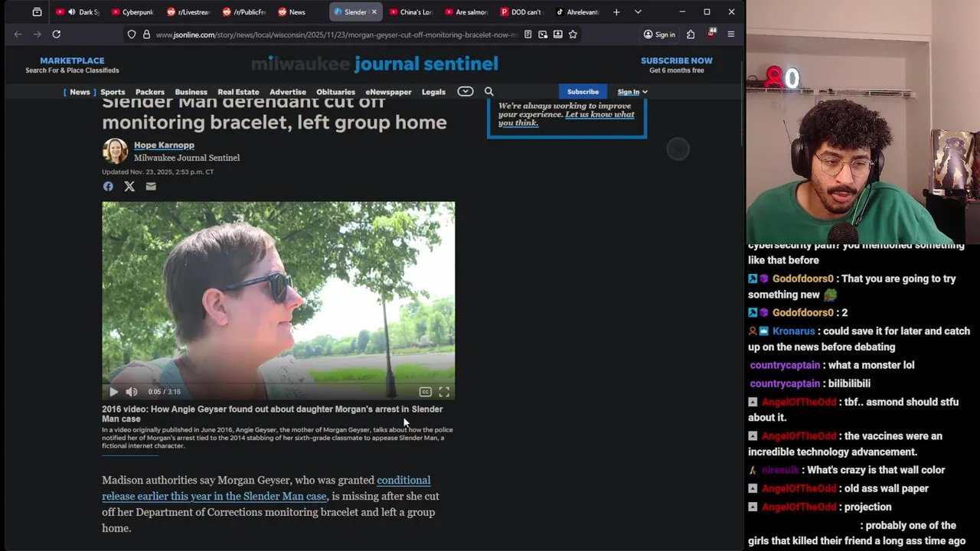The image size is (980, 551).
Task: Share article on Facebook
Action: (108, 186)
